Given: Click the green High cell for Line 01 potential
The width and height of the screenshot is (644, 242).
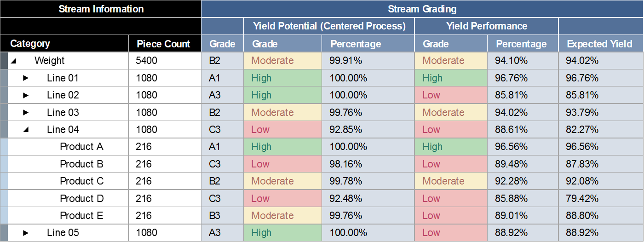Looking at the screenshot, I should [x=282, y=78].
